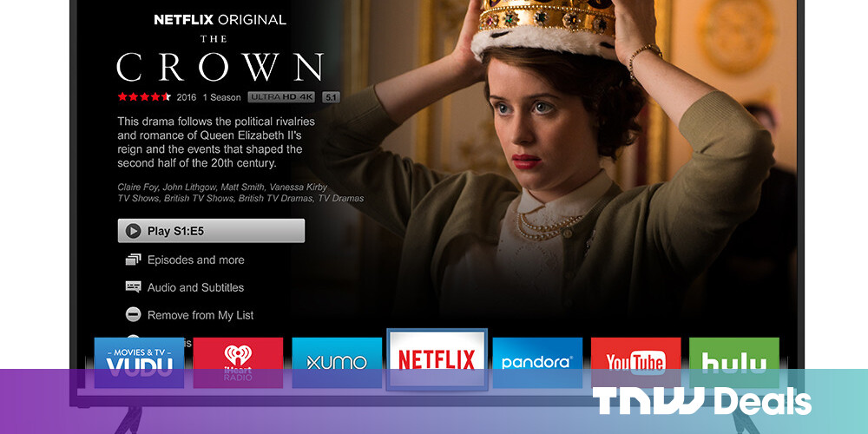Click the play icon beside Play S1:E5
This screenshot has height=434, width=868.
click(x=133, y=231)
